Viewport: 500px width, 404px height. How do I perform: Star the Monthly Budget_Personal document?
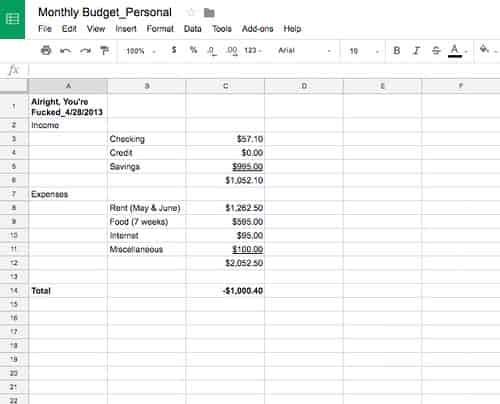click(191, 13)
